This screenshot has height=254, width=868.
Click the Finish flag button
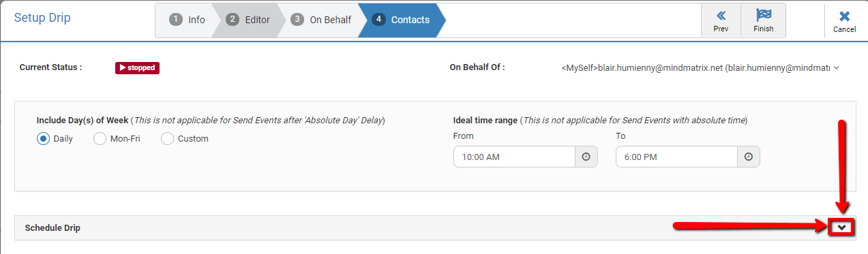click(763, 20)
